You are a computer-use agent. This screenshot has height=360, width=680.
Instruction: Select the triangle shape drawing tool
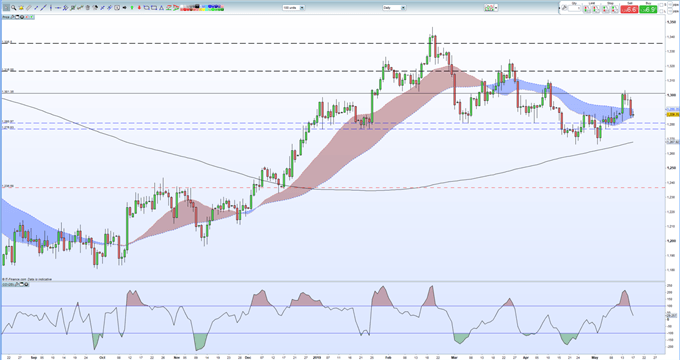coord(161,7)
